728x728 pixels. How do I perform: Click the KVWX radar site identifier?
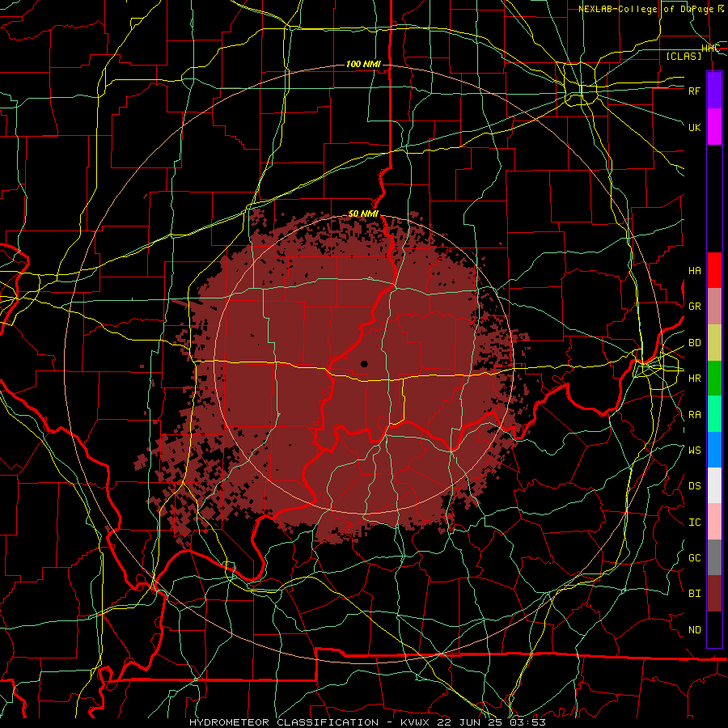[x=417, y=722]
